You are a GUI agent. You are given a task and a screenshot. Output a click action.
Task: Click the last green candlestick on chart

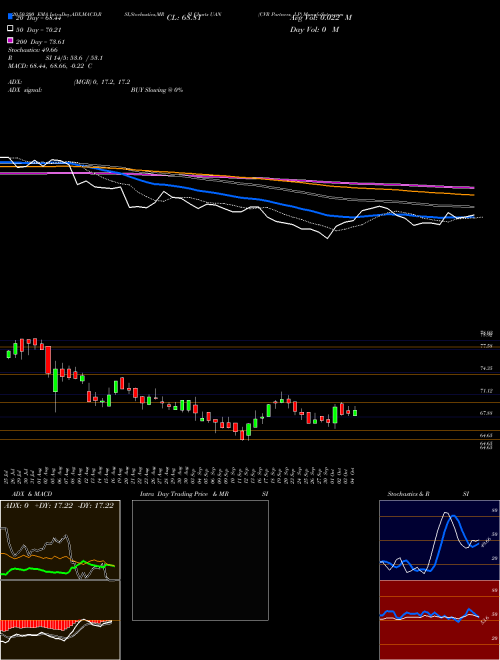click(x=355, y=412)
